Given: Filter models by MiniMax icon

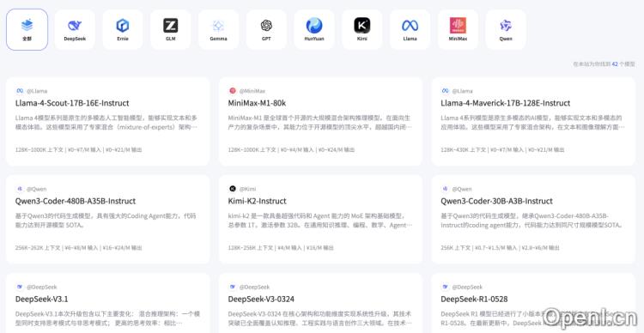Looking at the screenshot, I should (458, 26).
